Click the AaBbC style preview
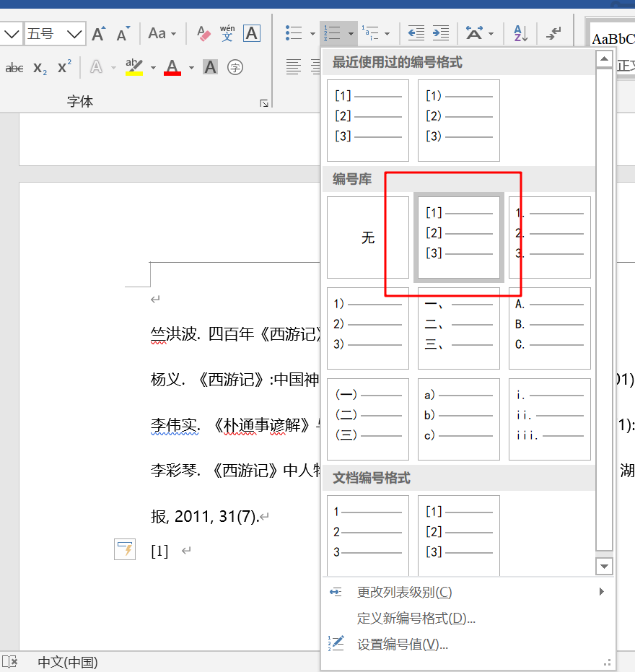Screen dimensions: 635x672 (612, 40)
